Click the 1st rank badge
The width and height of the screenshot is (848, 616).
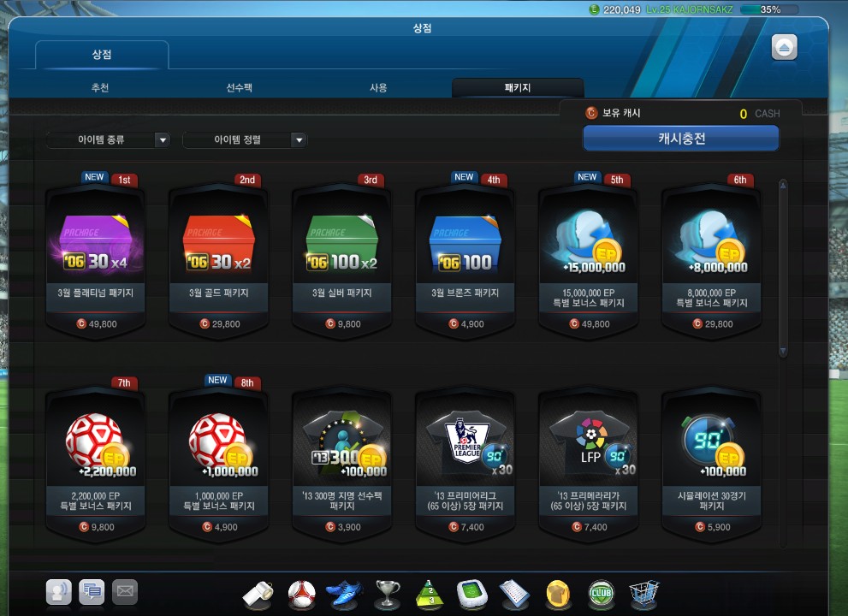point(124,180)
